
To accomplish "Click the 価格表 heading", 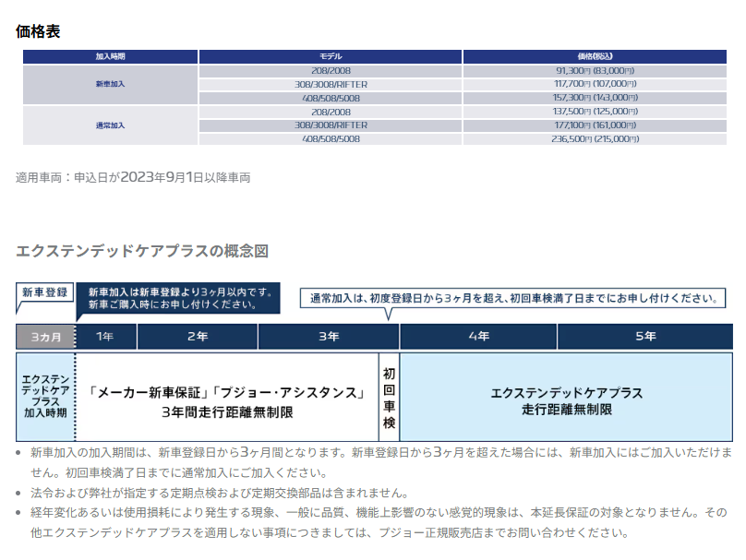I will click(38, 31).
